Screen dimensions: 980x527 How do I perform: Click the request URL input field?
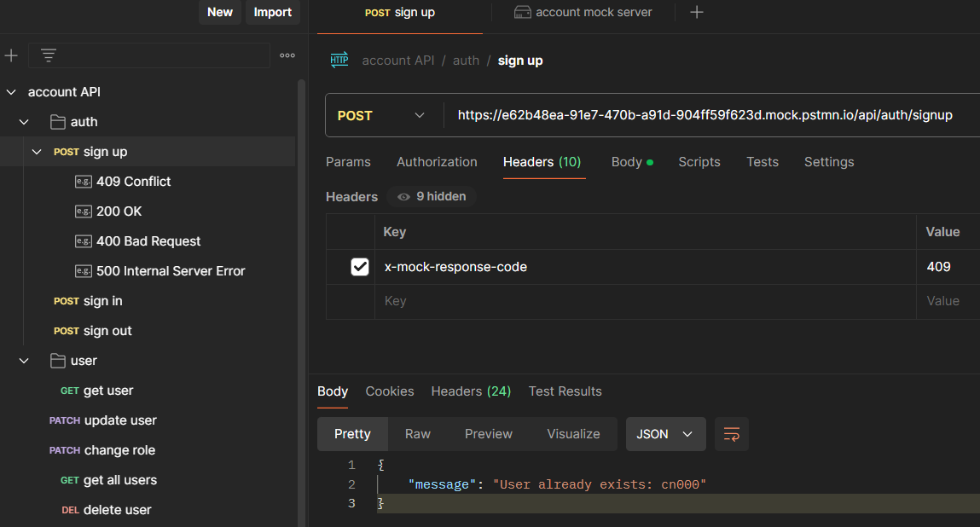[x=705, y=115]
